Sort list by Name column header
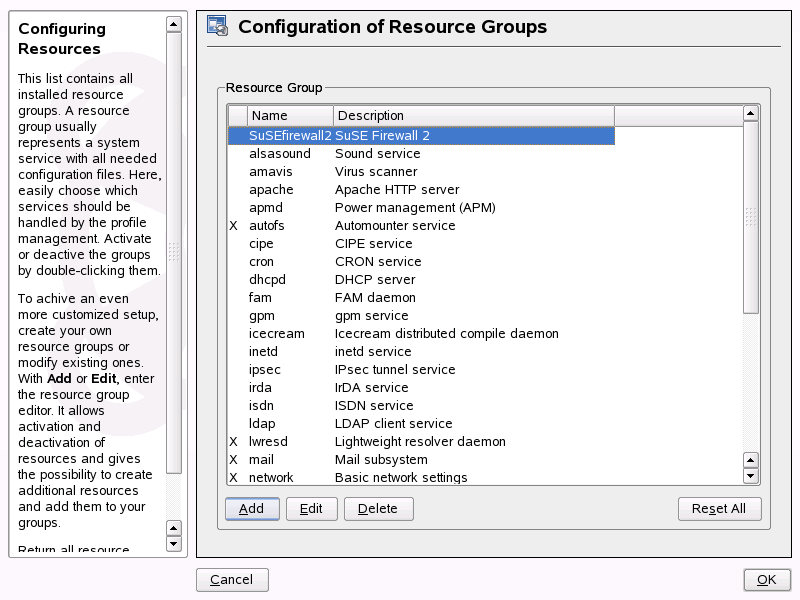800x600 pixels. [289, 116]
